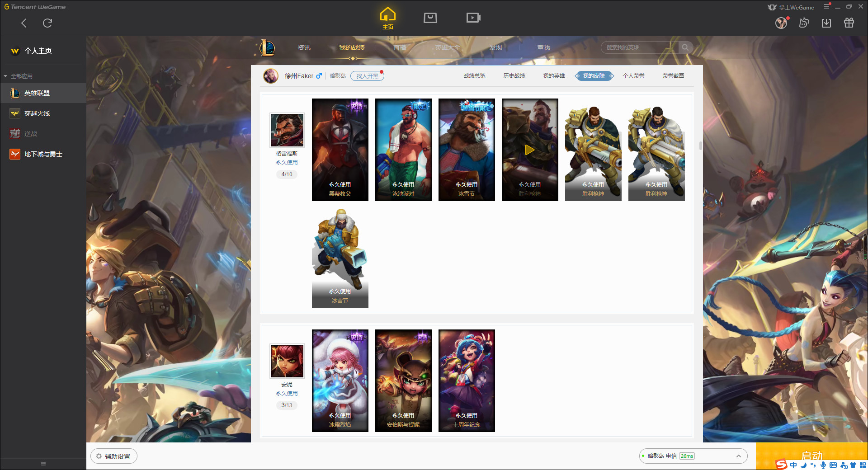
Task: Select 逆战 in the sidebar
Action: (43, 134)
